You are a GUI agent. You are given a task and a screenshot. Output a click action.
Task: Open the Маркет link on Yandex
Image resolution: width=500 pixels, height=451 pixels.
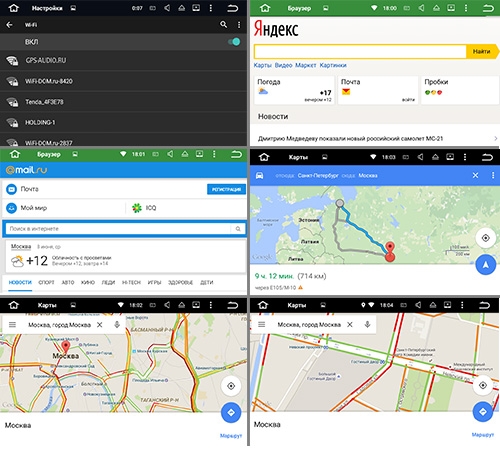tap(306, 65)
